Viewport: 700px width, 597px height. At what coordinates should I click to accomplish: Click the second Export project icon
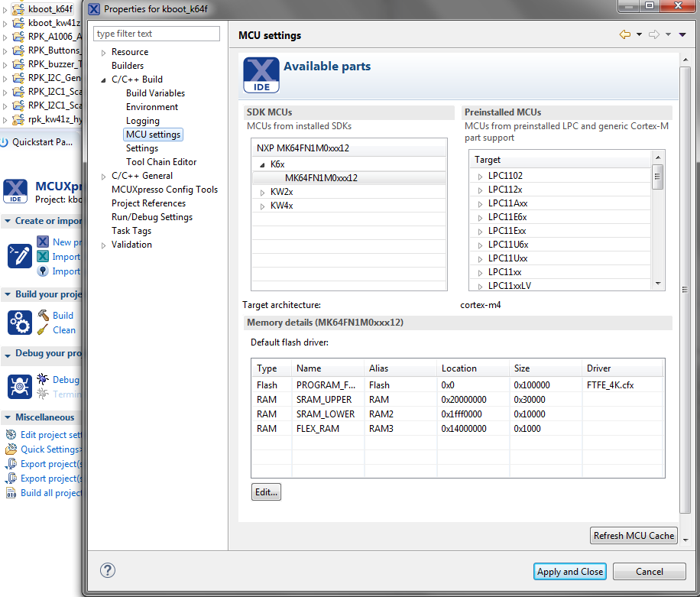tap(11, 479)
